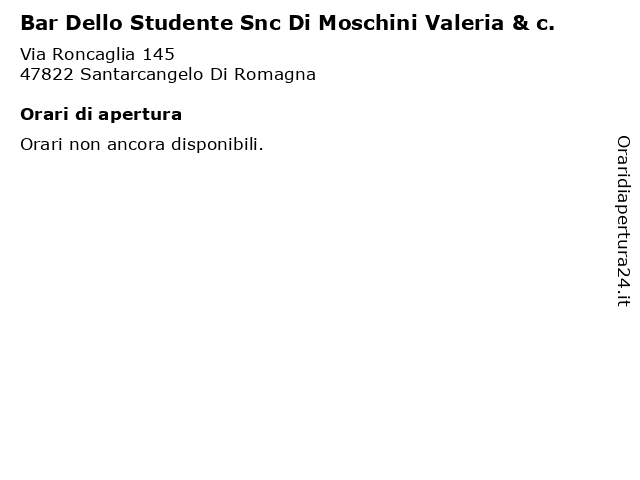The height and width of the screenshot is (480, 640).
Task: Click the Oraridiapertura24.it vertical watermark
Action: coord(623,221)
